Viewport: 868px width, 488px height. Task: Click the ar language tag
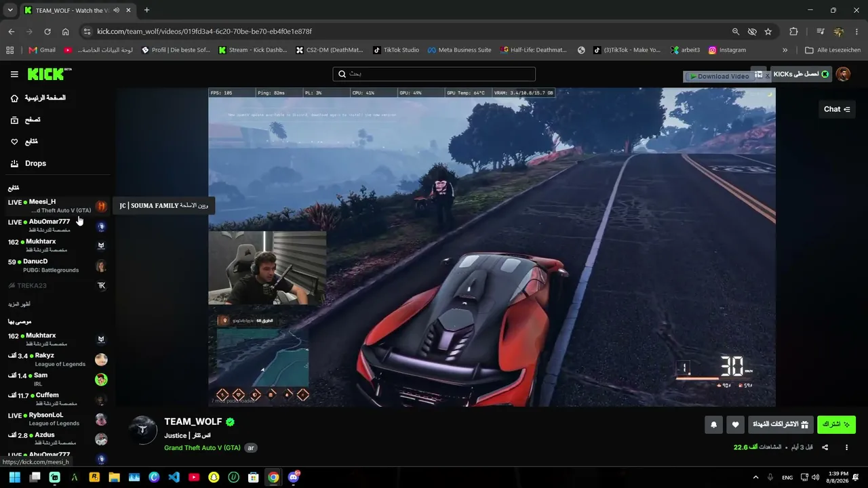click(251, 448)
